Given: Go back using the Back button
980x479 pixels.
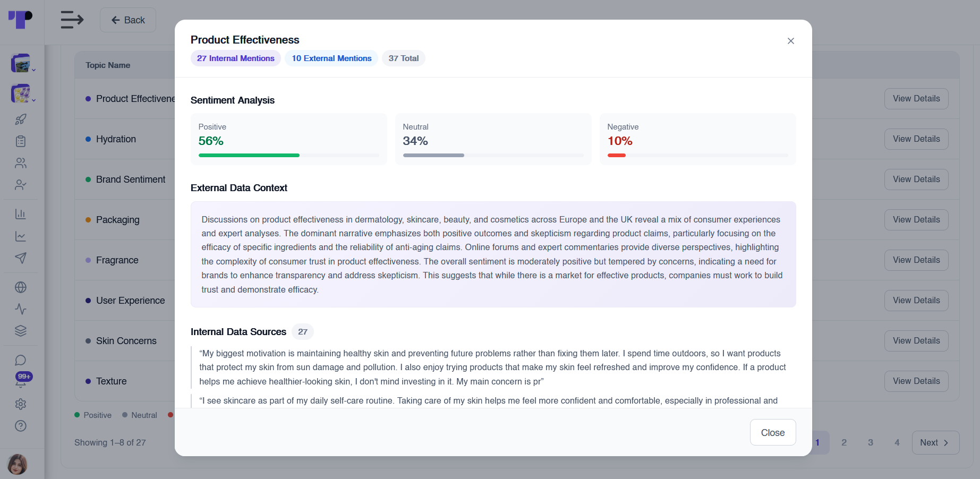Looking at the screenshot, I should (128, 20).
